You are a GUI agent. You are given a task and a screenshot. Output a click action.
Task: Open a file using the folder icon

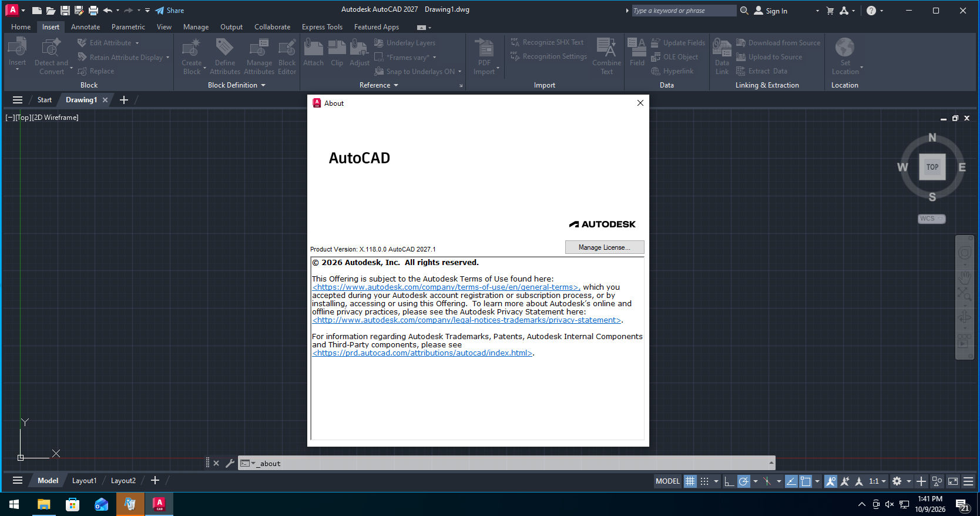click(51, 11)
